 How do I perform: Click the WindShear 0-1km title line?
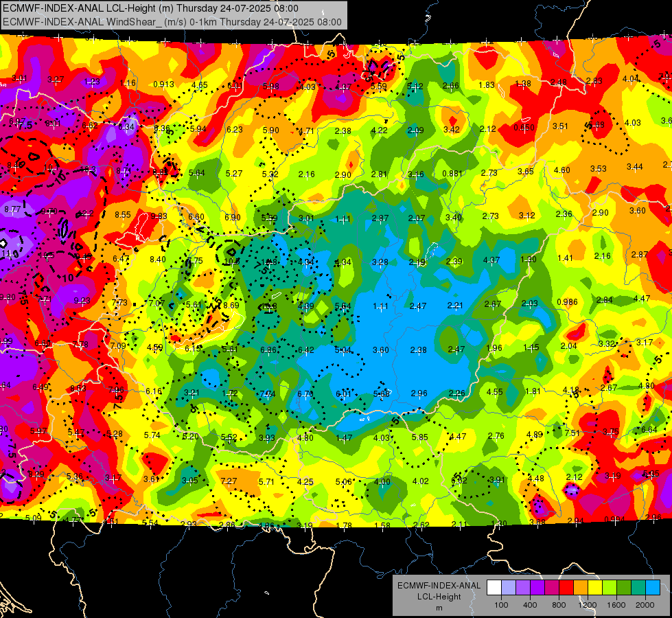172,22
